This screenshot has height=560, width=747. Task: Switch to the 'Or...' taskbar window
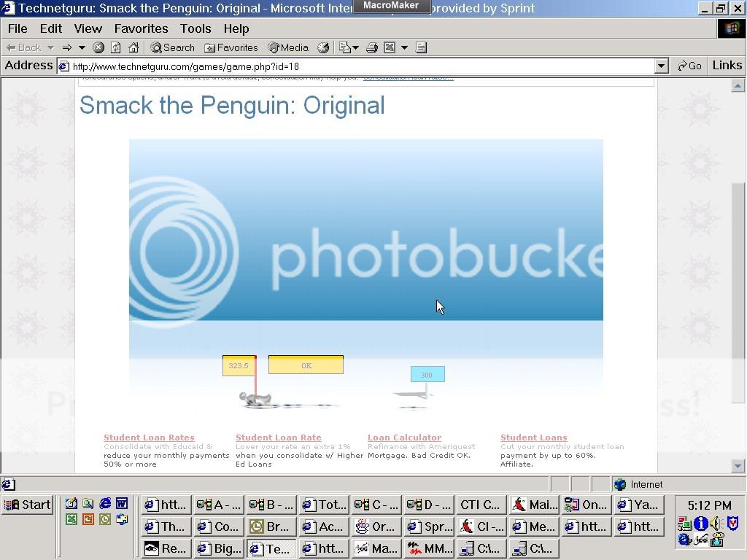tap(377, 526)
